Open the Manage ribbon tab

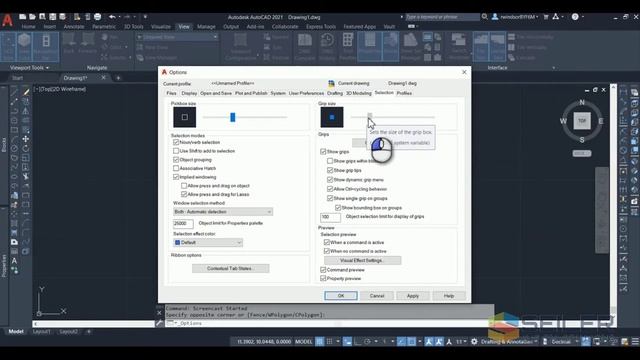click(x=206, y=27)
